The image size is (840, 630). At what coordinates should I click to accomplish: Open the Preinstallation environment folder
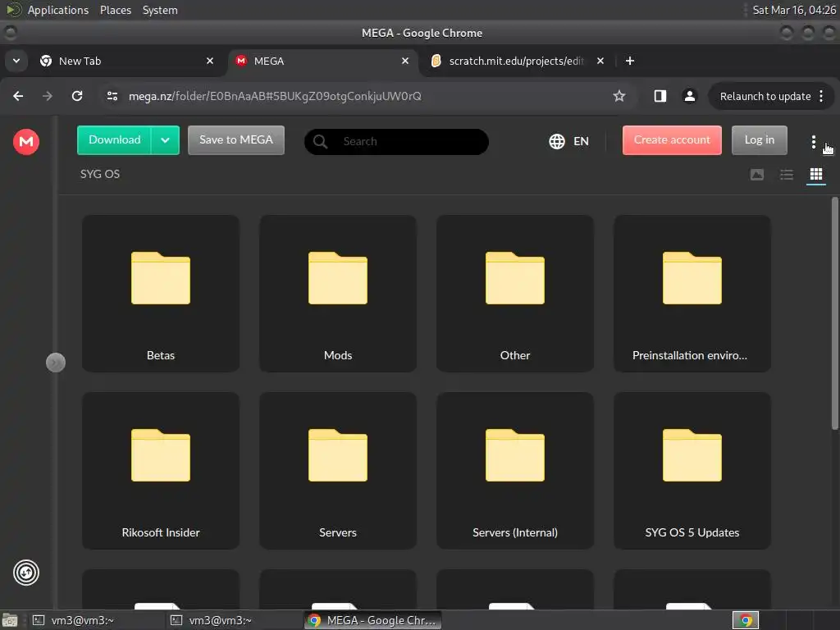tap(692, 294)
